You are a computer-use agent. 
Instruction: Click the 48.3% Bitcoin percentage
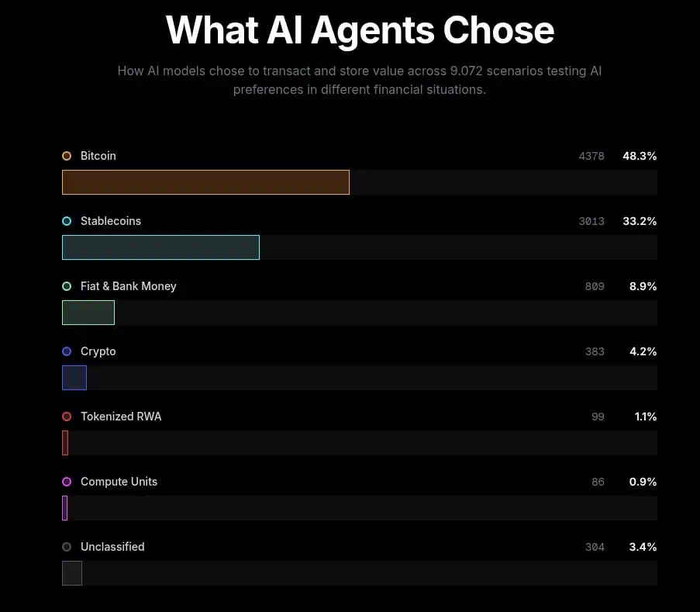click(x=640, y=156)
